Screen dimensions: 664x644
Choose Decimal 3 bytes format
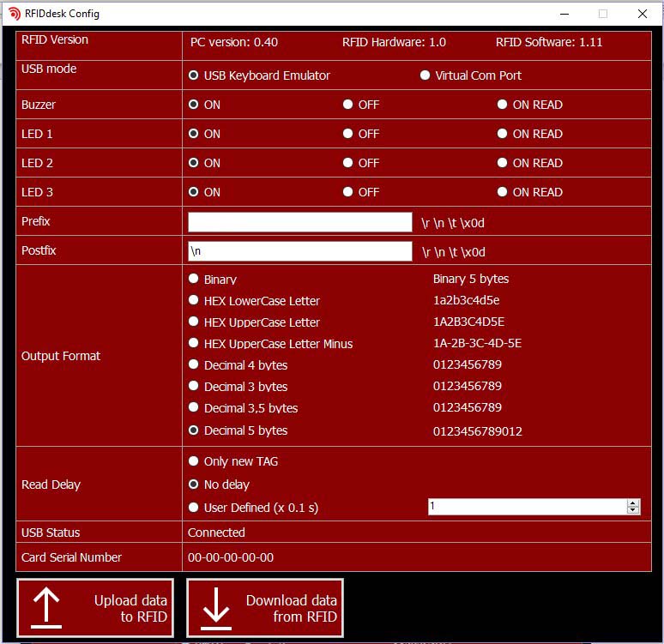(x=194, y=386)
